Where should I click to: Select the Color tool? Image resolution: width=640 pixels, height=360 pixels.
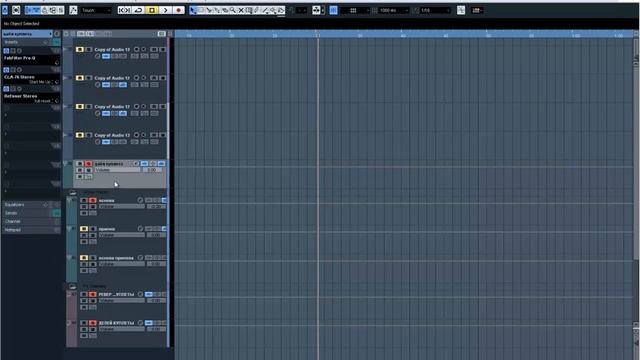[281, 10]
